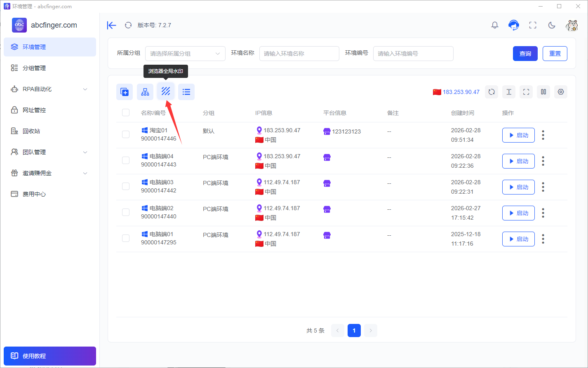Image resolution: width=588 pixels, height=368 pixels.
Task: Toggle dark mode moon icon
Action: (552, 25)
